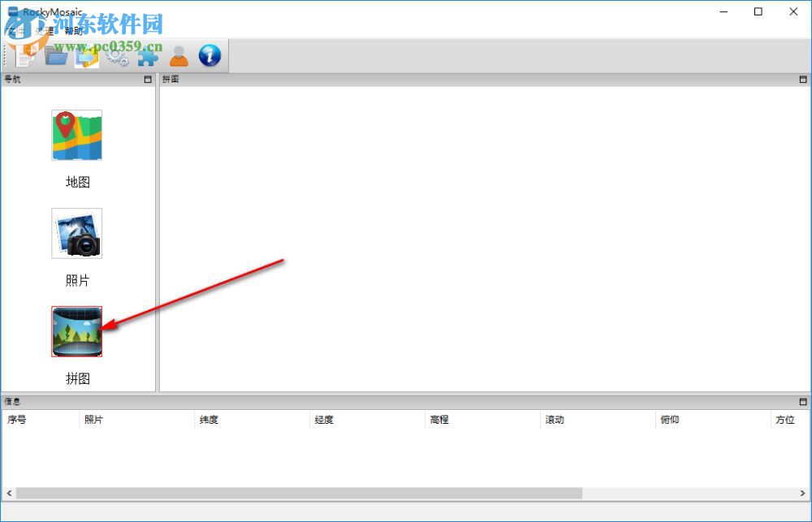Viewport: 812px width, 522px height.
Task: Minimize the RockyMosaic window
Action: [x=724, y=11]
